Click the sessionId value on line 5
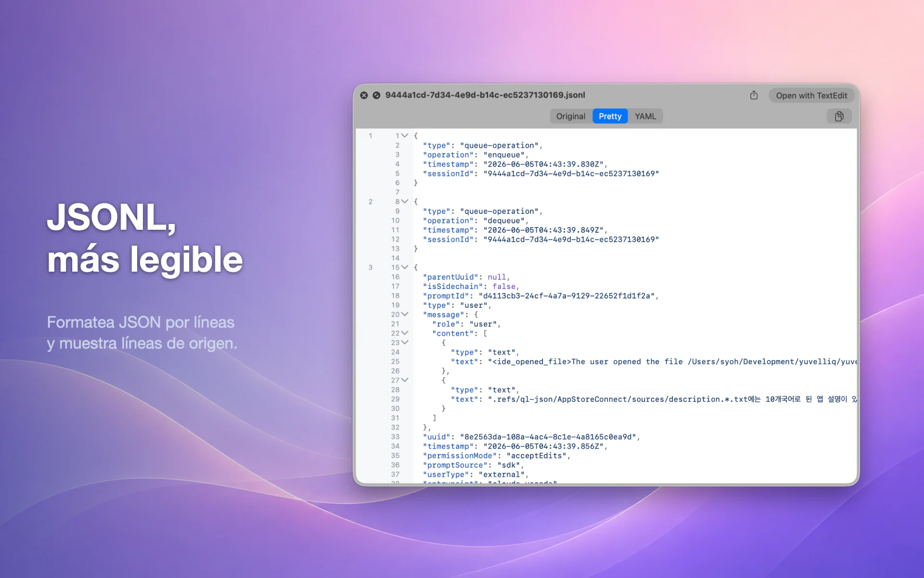 (x=571, y=173)
